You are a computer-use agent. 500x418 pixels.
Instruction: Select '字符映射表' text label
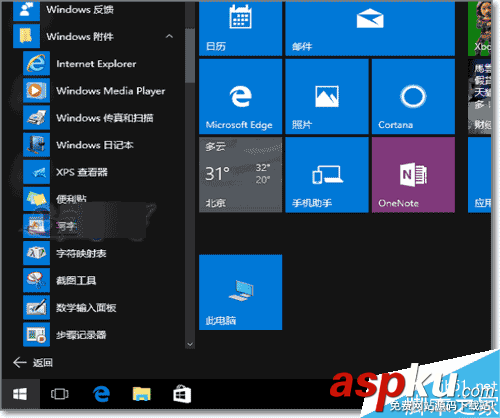tap(81, 254)
